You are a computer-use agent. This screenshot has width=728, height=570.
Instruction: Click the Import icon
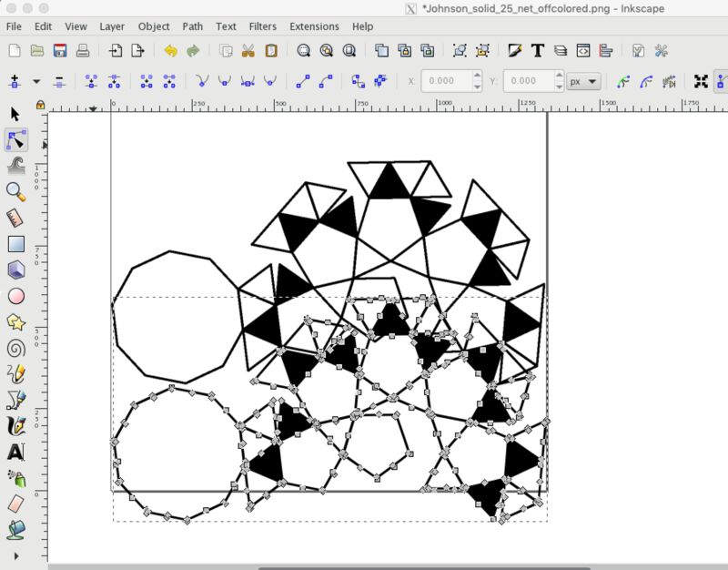pyautogui.click(x=116, y=51)
